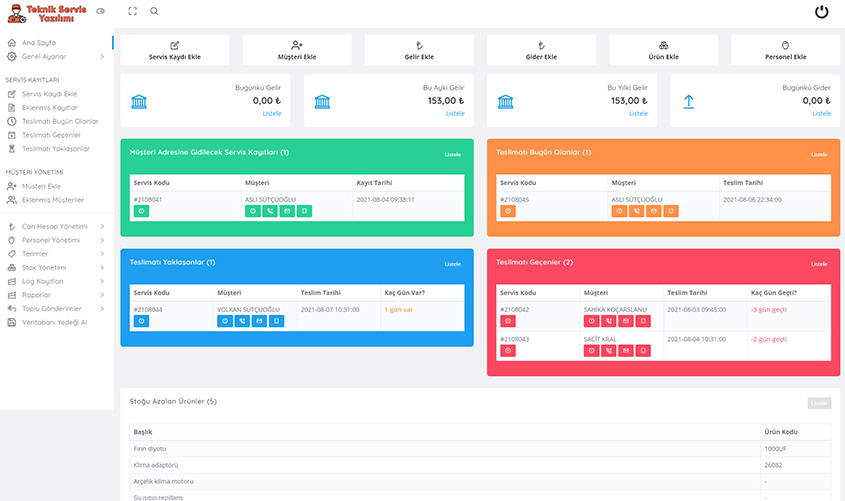Click bank icon in Bu Ayki Gelir card
The image size is (845, 501).
click(322, 101)
